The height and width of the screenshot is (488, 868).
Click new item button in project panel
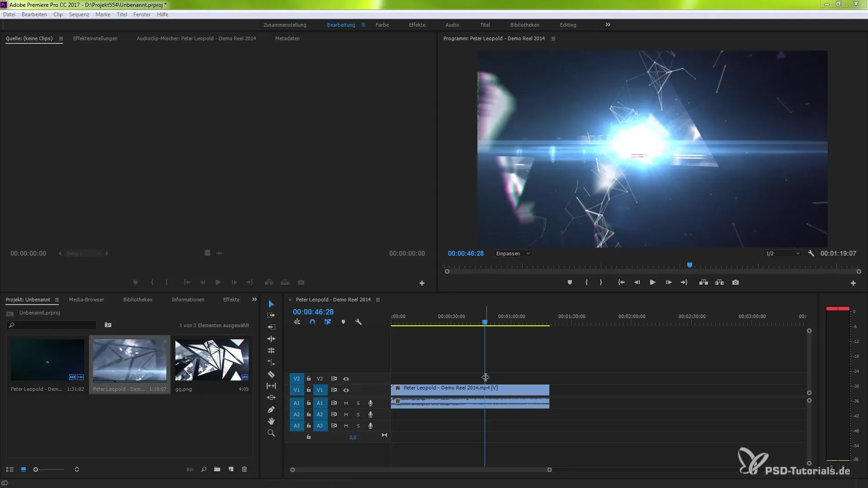[231, 469]
